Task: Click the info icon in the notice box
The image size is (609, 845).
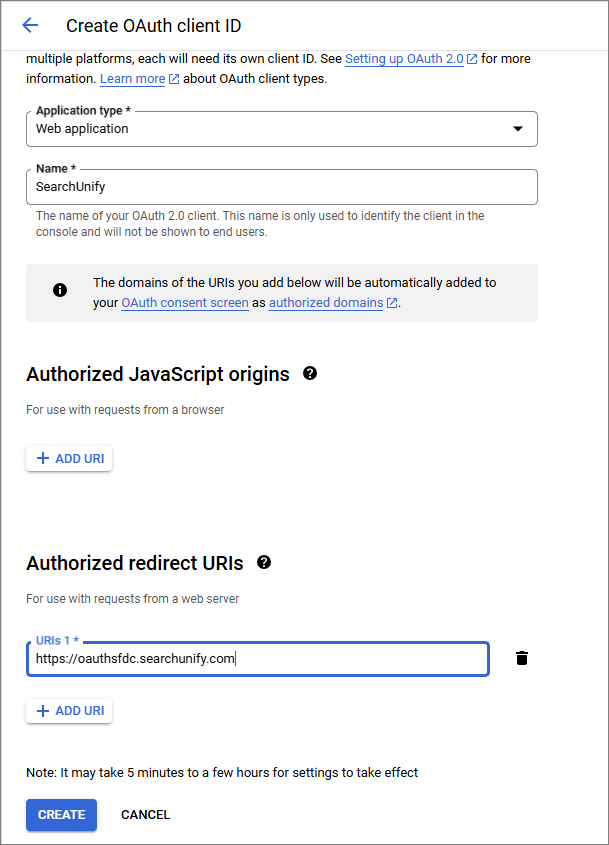Action: click(60, 290)
